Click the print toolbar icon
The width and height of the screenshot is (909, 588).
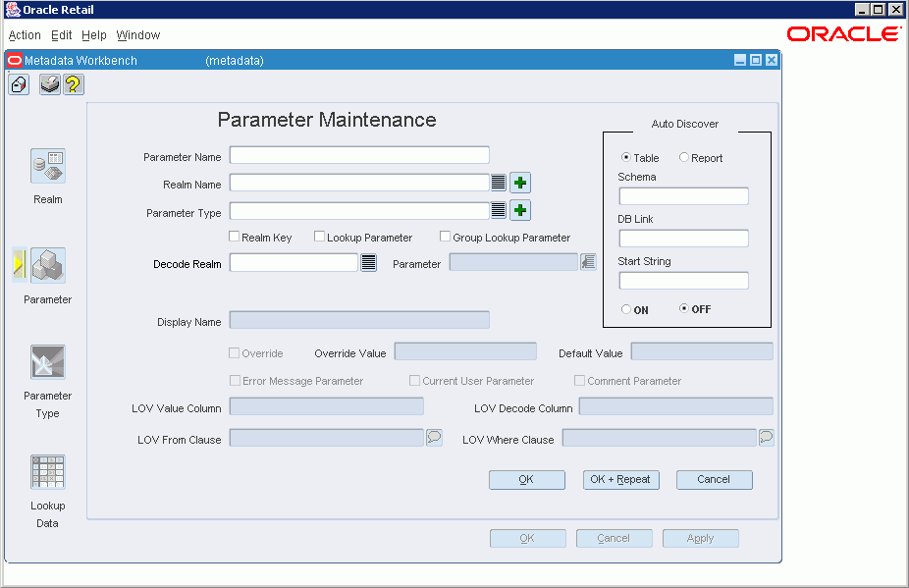tap(50, 84)
